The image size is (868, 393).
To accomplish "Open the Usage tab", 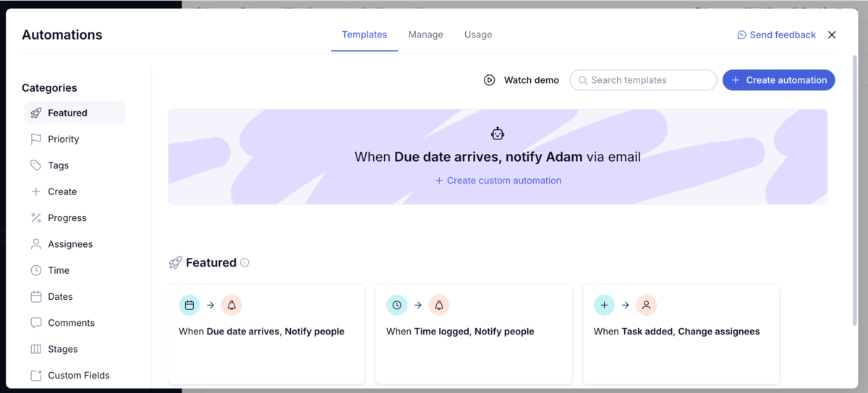I will (x=478, y=35).
